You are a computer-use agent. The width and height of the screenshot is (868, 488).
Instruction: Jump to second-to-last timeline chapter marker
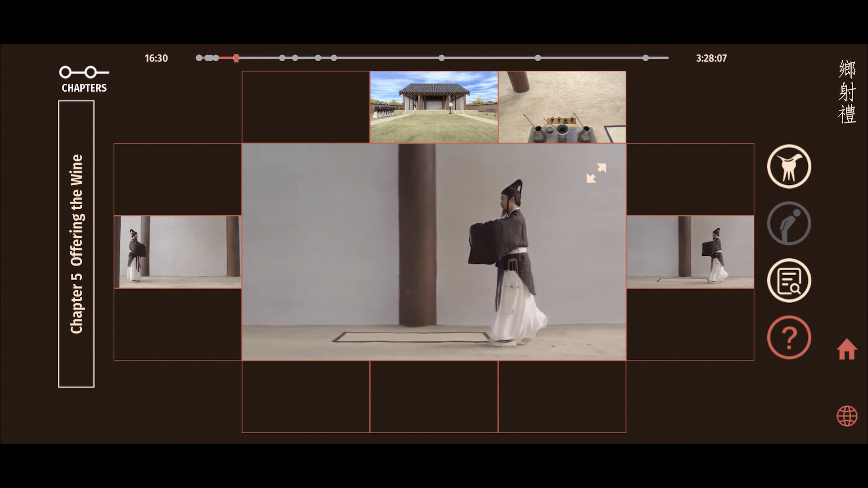click(x=538, y=58)
